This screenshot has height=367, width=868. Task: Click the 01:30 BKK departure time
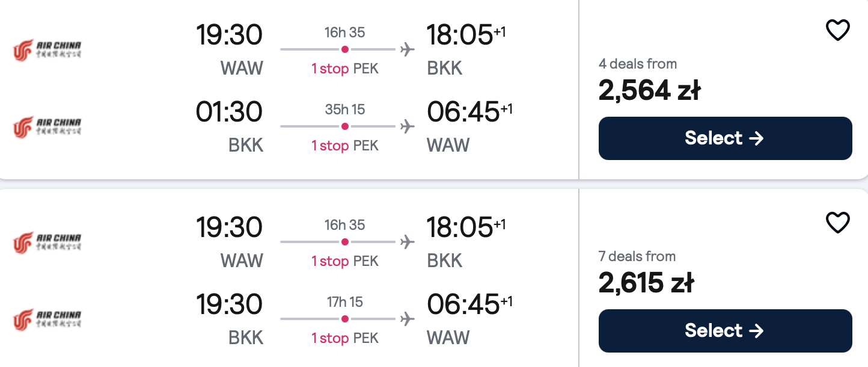tap(230, 112)
